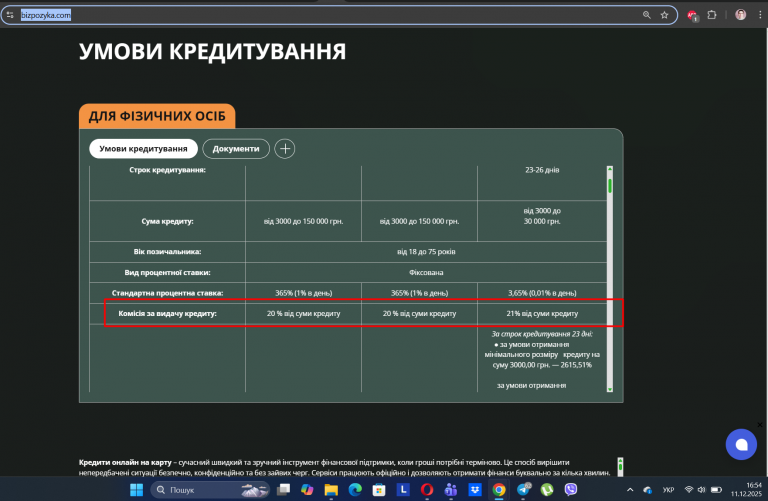Click the від 3000 до 30 000 грн. cell
768x501 pixels.
coord(542,216)
